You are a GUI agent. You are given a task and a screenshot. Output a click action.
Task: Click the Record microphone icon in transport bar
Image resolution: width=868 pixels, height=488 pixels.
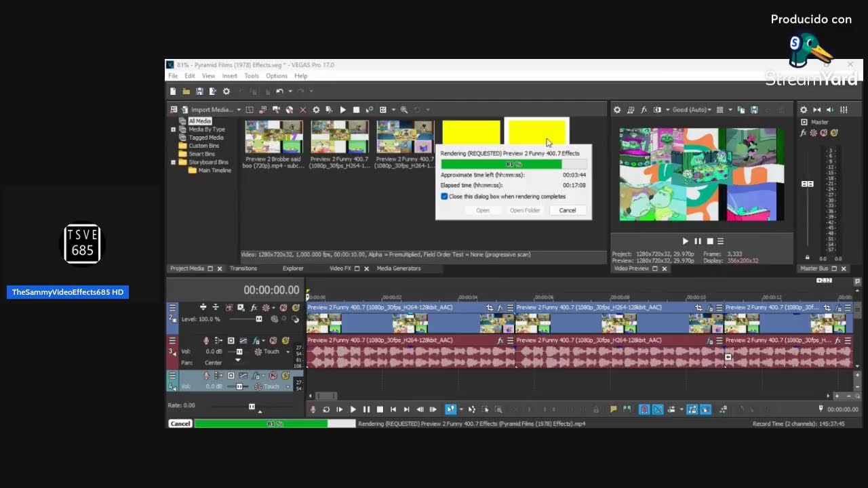[313, 409]
